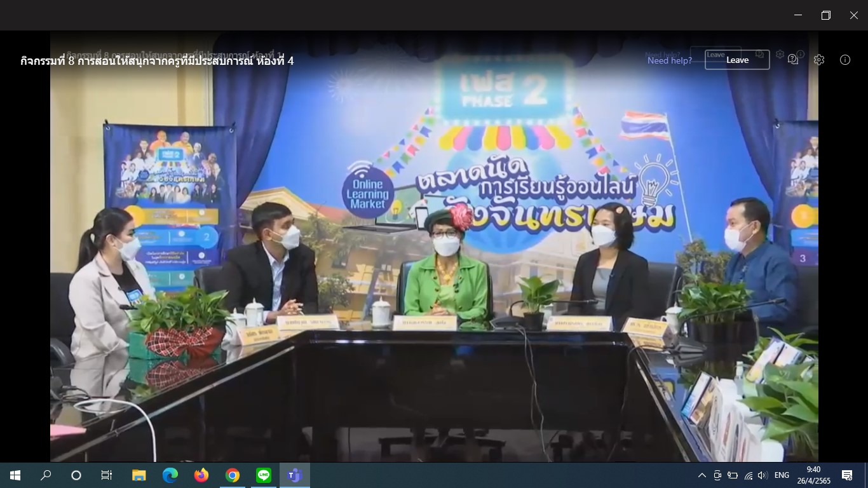Click the Cortana circle icon

(x=76, y=475)
